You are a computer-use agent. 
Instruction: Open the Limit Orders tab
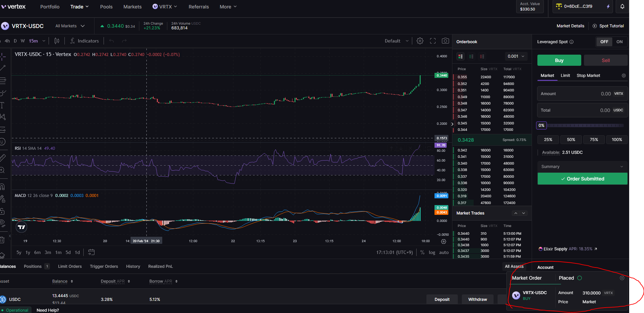click(x=70, y=266)
